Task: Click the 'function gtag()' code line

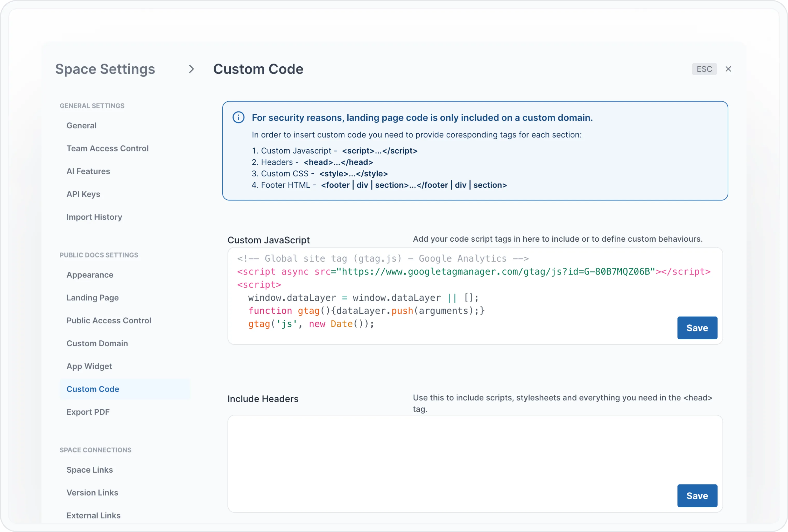Action: [367, 311]
